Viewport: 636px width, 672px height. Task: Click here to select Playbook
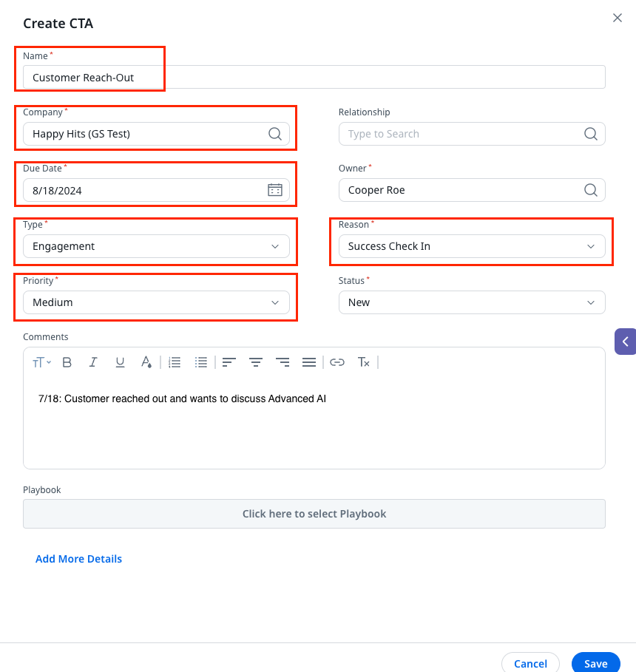coord(314,514)
